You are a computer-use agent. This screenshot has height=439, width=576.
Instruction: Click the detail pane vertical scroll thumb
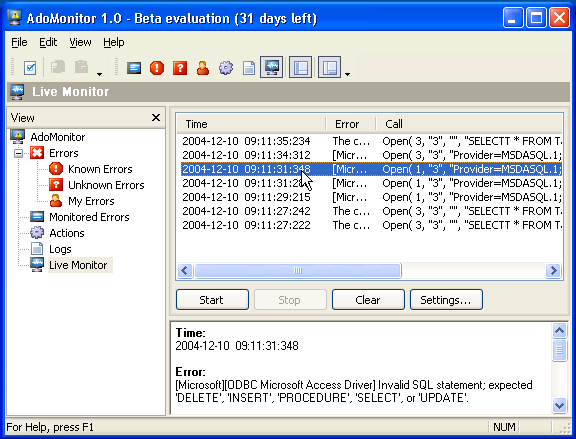(559, 350)
